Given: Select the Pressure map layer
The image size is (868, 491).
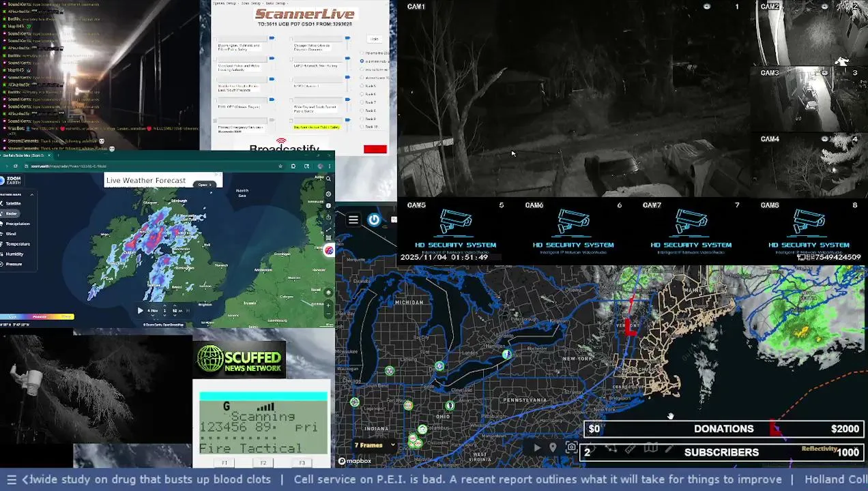Looking at the screenshot, I should click(11, 264).
